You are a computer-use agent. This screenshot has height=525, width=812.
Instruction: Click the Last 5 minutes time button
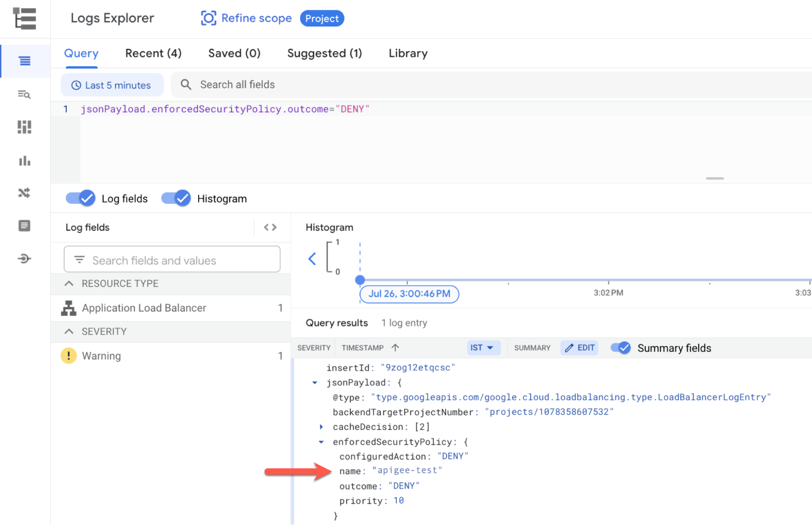(112, 85)
